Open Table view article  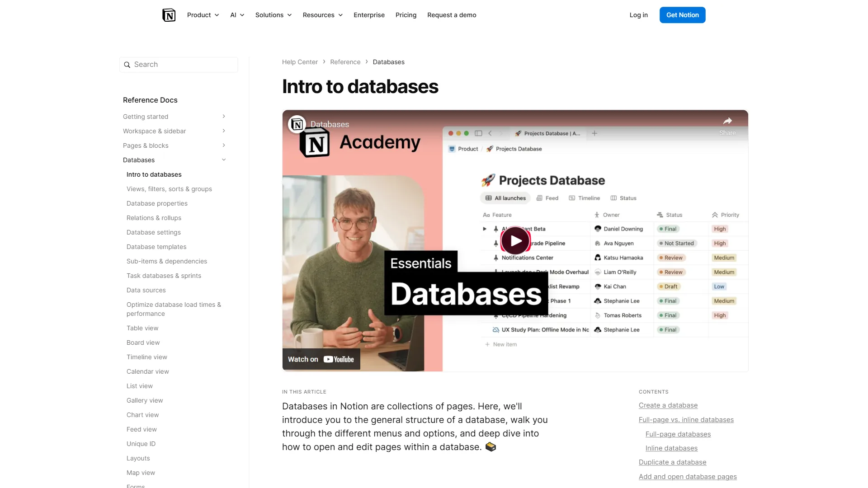click(x=142, y=328)
